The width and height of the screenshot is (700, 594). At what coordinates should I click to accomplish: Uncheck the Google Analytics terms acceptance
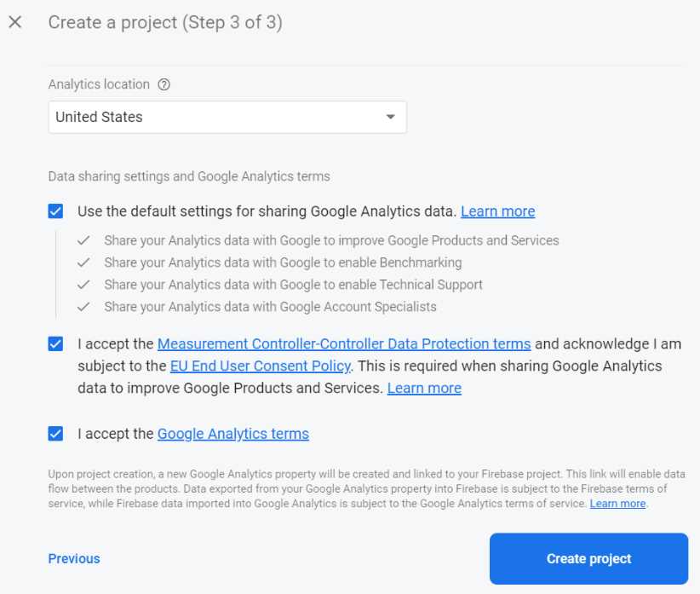(x=55, y=433)
